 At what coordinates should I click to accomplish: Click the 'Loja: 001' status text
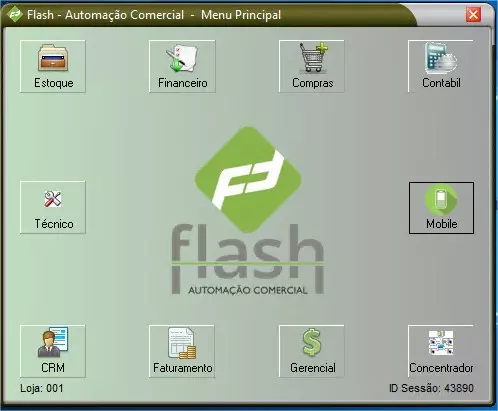(42, 388)
